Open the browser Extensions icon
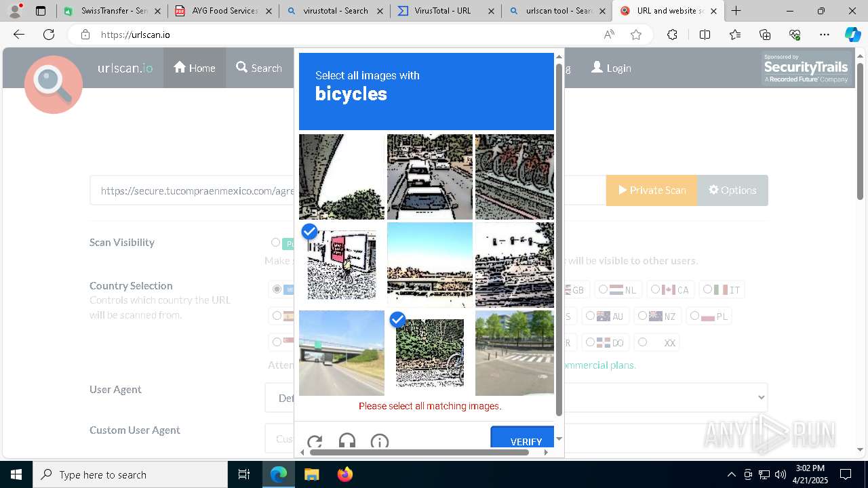The image size is (868, 488). [672, 35]
